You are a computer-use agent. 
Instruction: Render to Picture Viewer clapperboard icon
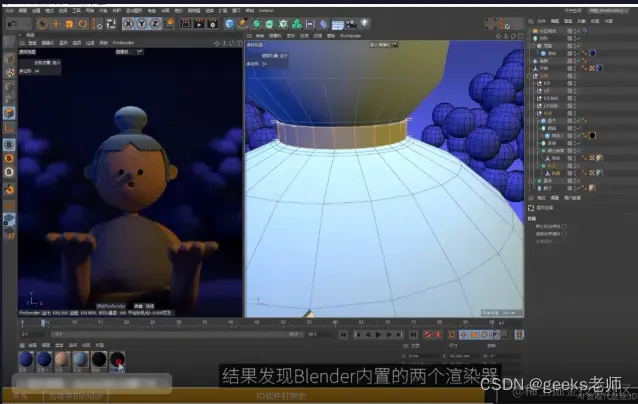coord(199,24)
